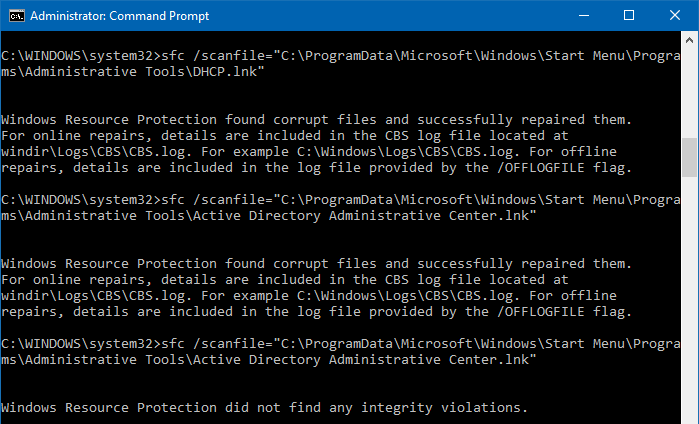Click the second '/OFFLOGFILE' flag text
The width and height of the screenshot is (699, 424).
tap(541, 312)
